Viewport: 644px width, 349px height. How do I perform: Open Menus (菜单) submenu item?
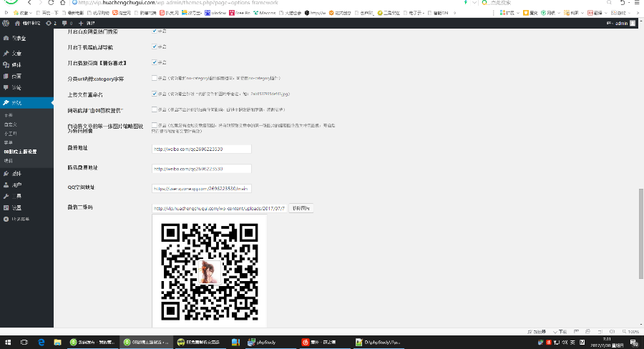[8, 142]
